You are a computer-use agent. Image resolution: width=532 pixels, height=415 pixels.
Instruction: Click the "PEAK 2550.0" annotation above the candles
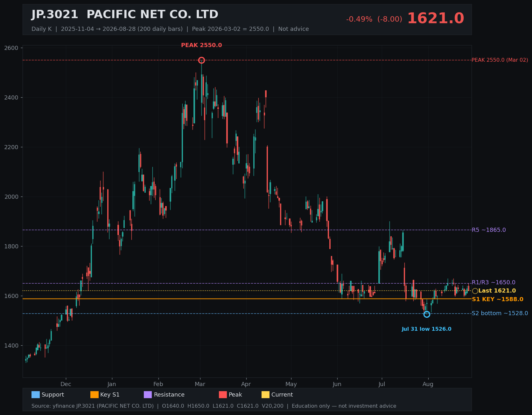[x=201, y=45]
